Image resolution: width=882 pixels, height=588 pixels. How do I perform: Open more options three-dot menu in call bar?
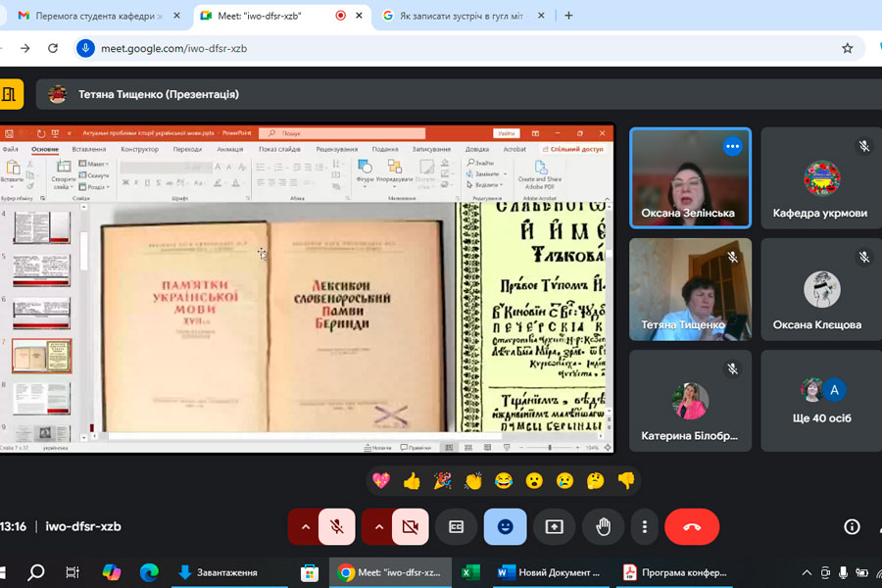tap(644, 526)
